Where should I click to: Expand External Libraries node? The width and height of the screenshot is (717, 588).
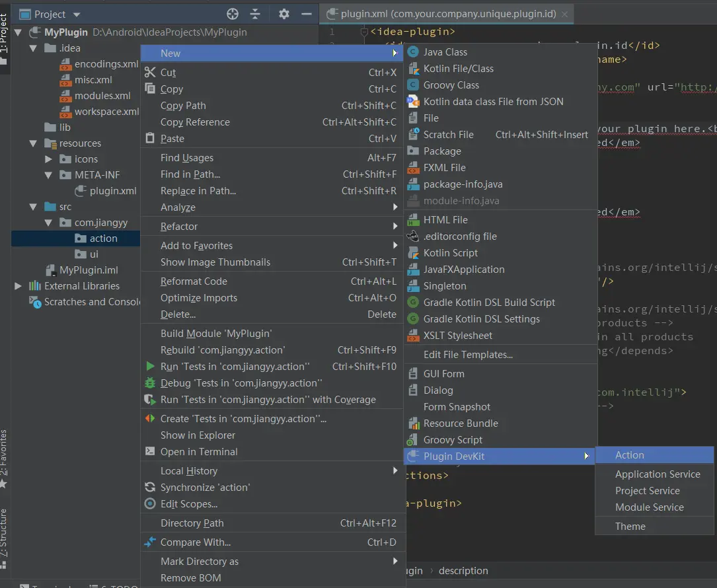18,286
